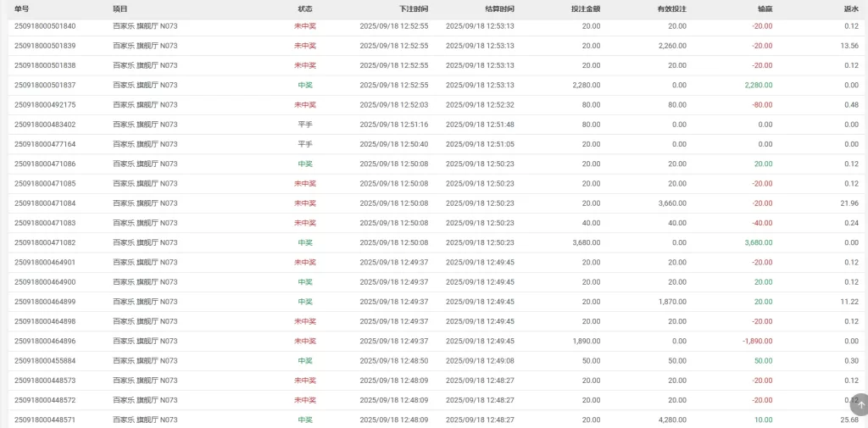Click the 3,680.00 win amount
Screen dimensions: 868x428
pos(758,242)
